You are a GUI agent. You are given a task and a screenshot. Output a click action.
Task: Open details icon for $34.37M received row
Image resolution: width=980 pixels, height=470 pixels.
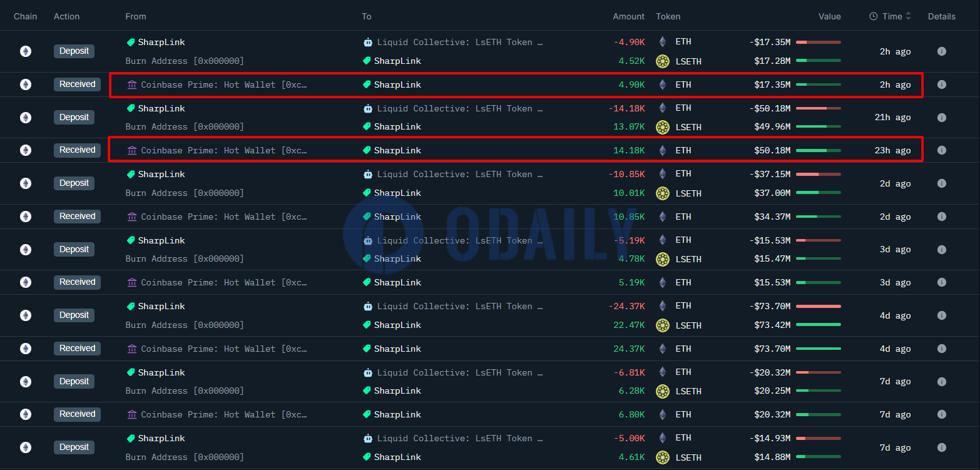point(941,217)
